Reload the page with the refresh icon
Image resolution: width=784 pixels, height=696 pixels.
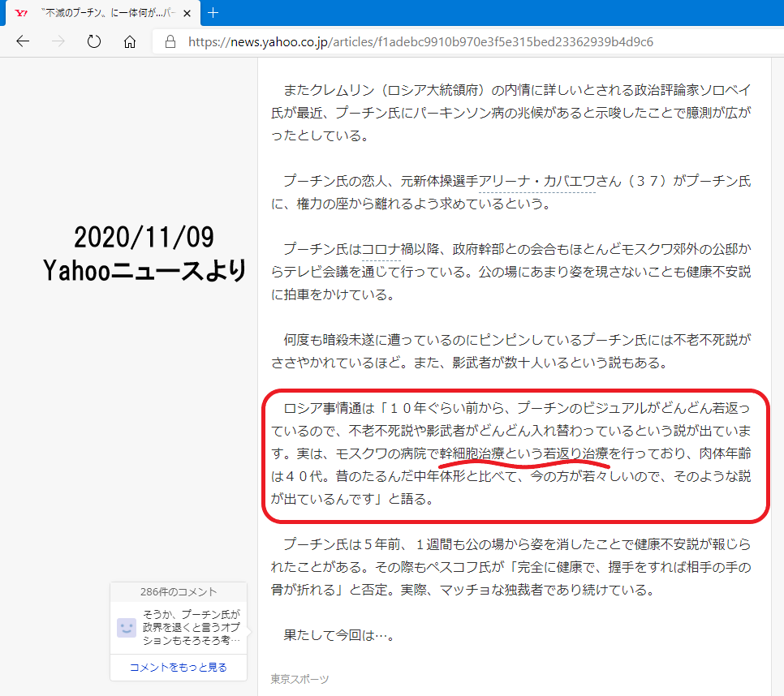94,41
